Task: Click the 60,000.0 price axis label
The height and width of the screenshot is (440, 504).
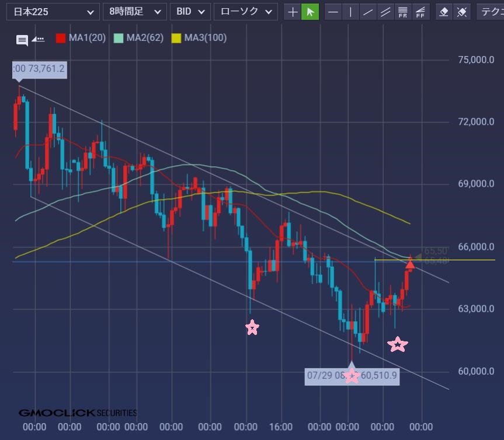Action: 476,371
